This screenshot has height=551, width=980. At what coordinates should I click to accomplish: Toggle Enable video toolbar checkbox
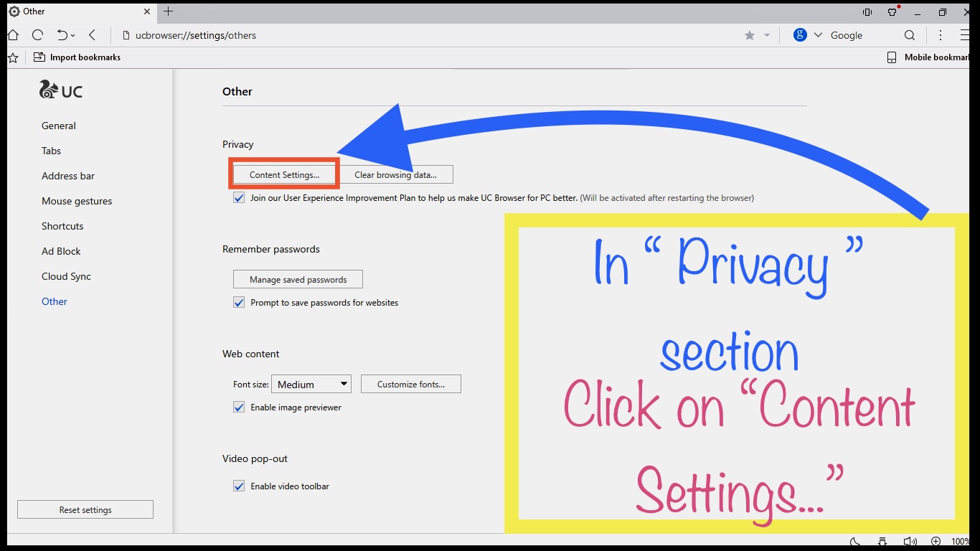[239, 486]
